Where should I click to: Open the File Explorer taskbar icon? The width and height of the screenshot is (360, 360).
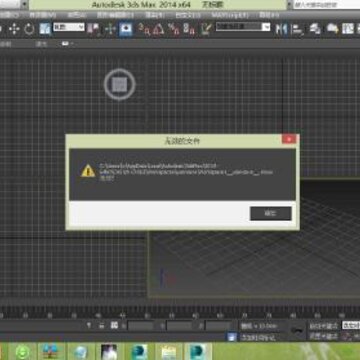pos(169,352)
